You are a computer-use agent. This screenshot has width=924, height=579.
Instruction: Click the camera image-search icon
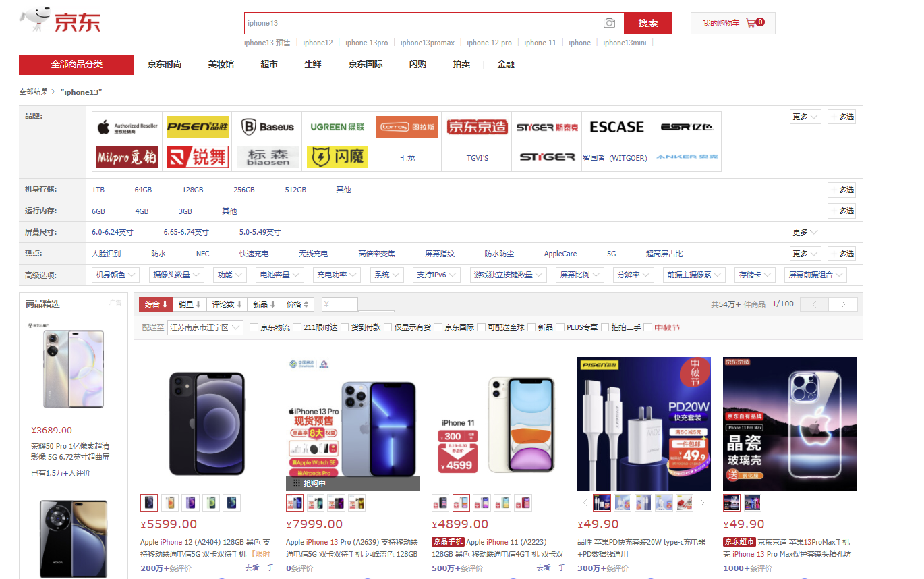pos(609,23)
